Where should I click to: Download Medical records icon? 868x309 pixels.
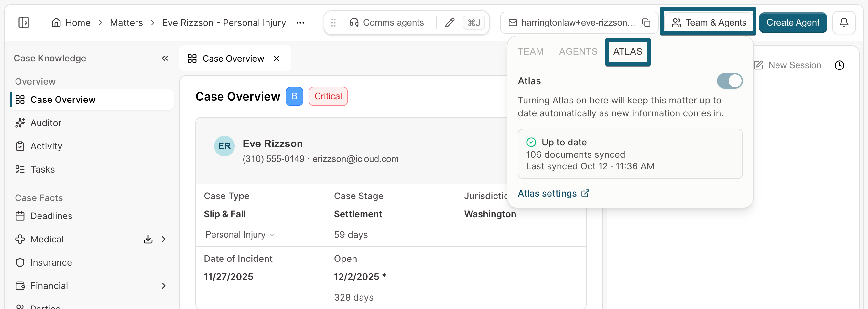148,239
